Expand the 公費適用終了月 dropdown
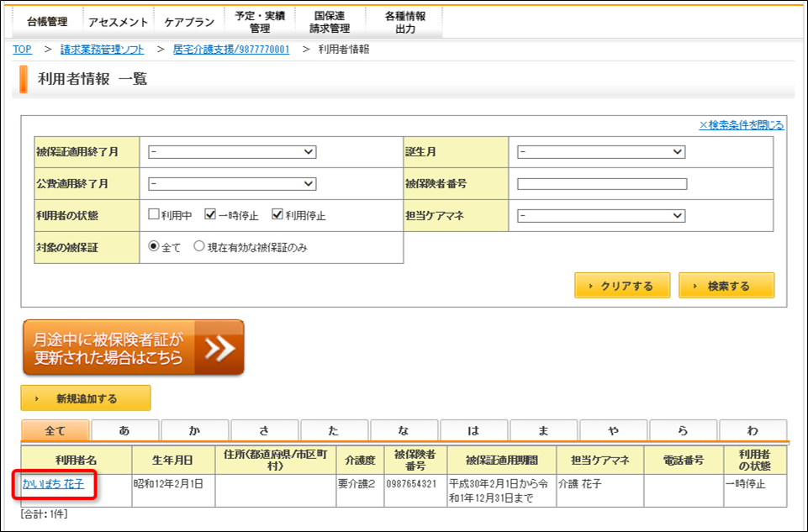Image resolution: width=808 pixels, height=532 pixels. (232, 184)
